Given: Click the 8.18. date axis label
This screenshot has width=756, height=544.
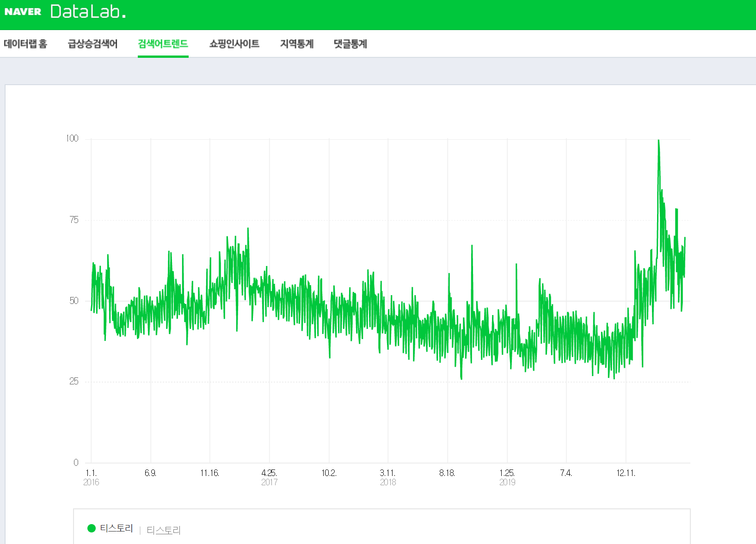Looking at the screenshot, I should (x=447, y=473).
